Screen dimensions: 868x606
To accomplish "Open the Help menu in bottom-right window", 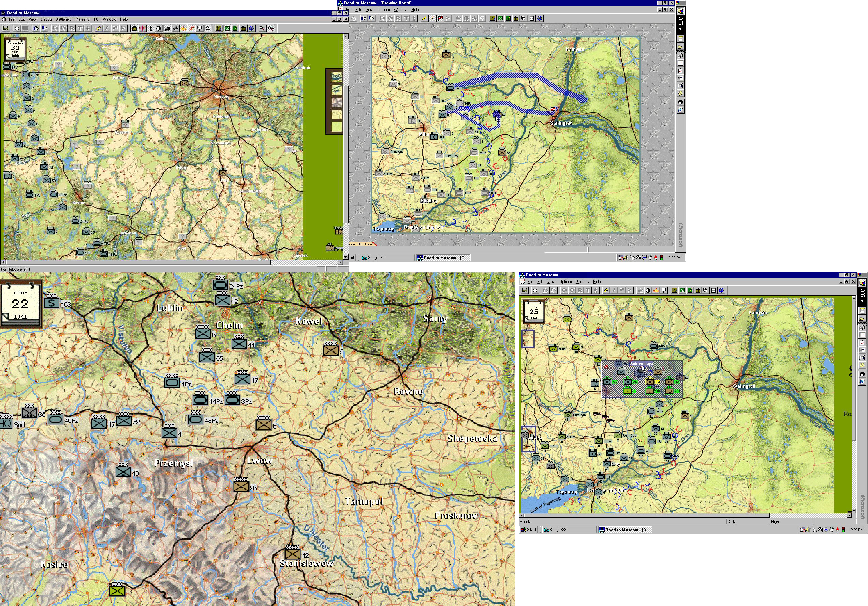I will point(597,282).
